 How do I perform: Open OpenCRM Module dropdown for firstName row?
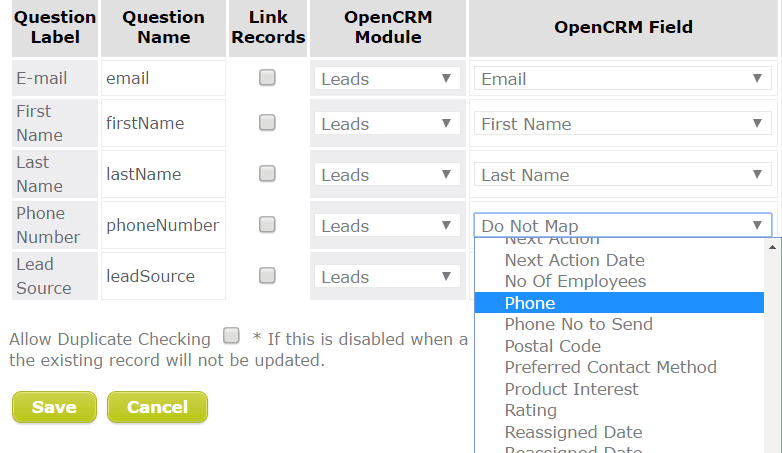click(x=387, y=123)
